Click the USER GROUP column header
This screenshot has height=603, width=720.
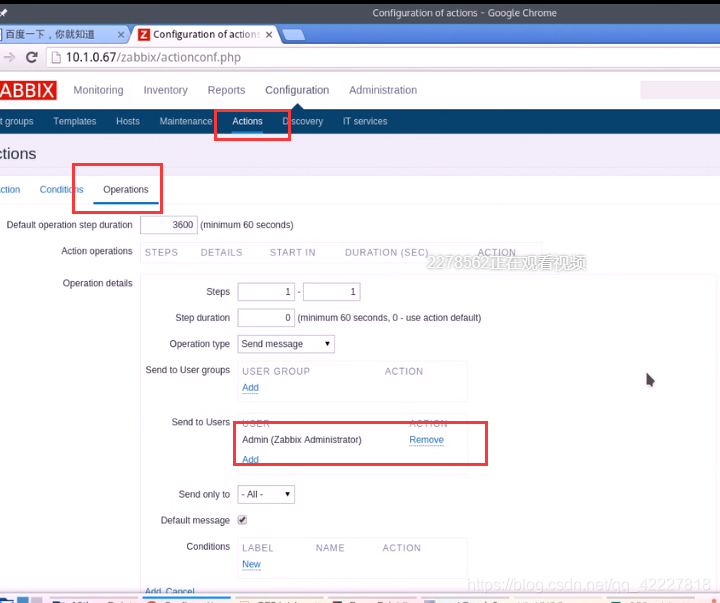click(276, 372)
